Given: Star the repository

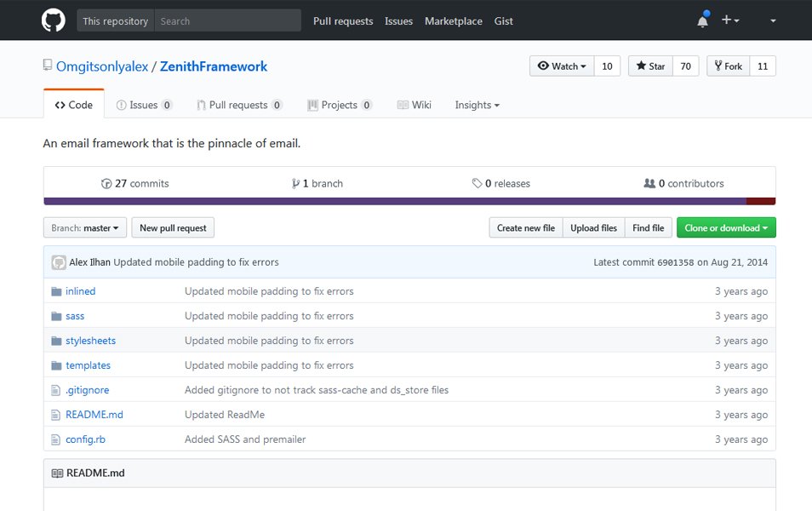Looking at the screenshot, I should (x=650, y=66).
